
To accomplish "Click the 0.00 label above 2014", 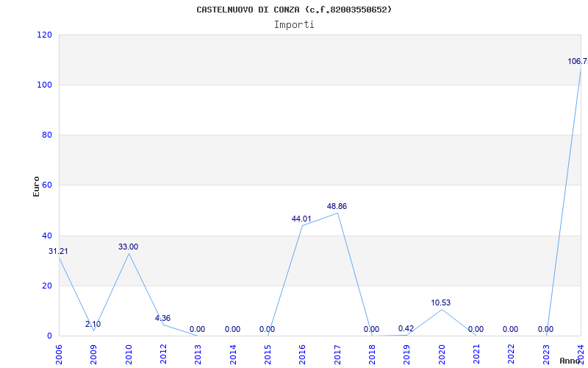I will (x=232, y=329).
